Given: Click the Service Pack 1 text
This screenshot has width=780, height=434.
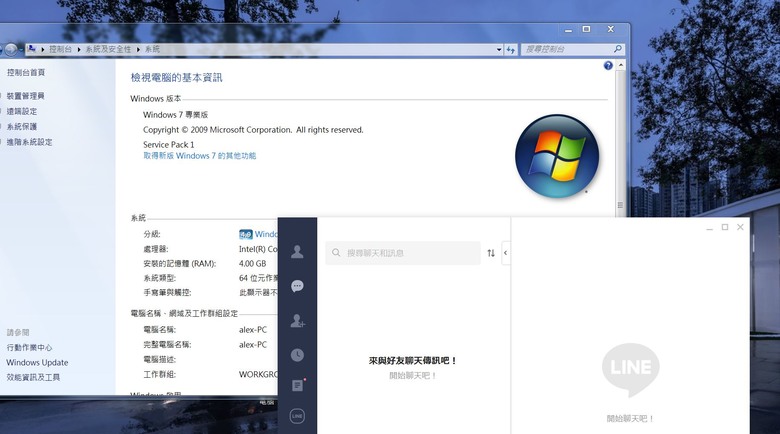Looking at the screenshot, I should click(x=169, y=144).
